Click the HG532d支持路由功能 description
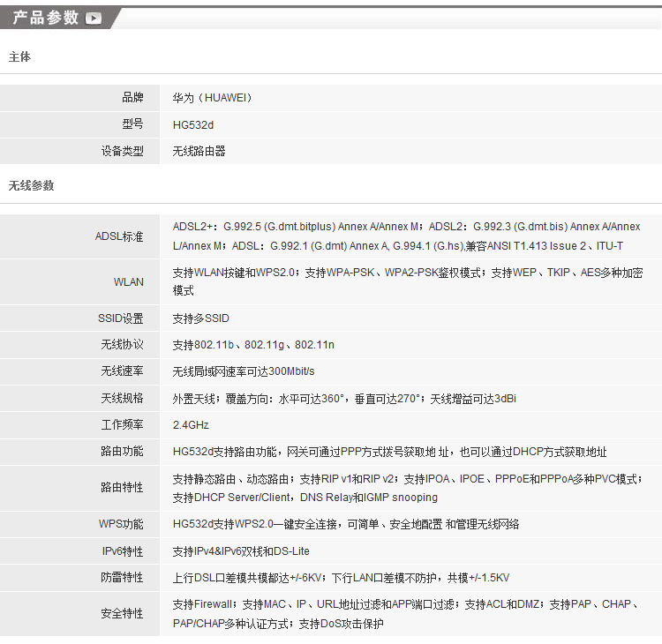The image size is (662, 644). (x=389, y=452)
